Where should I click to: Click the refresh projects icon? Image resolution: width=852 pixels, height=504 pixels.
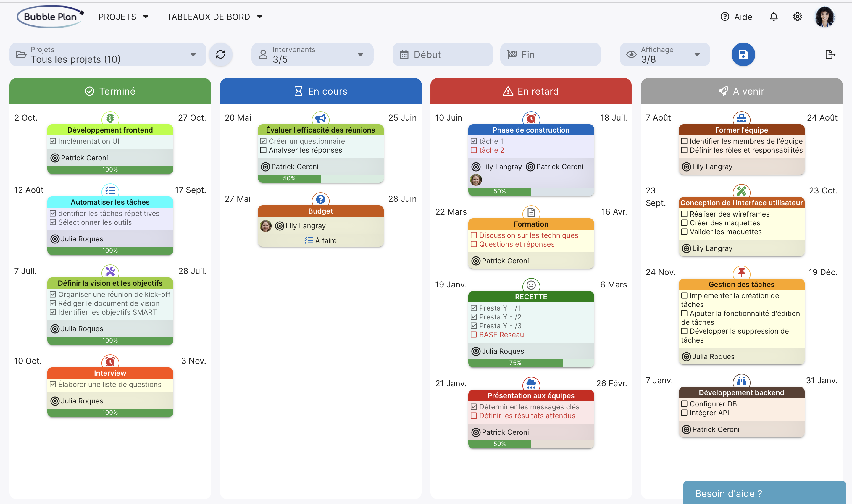coord(220,54)
